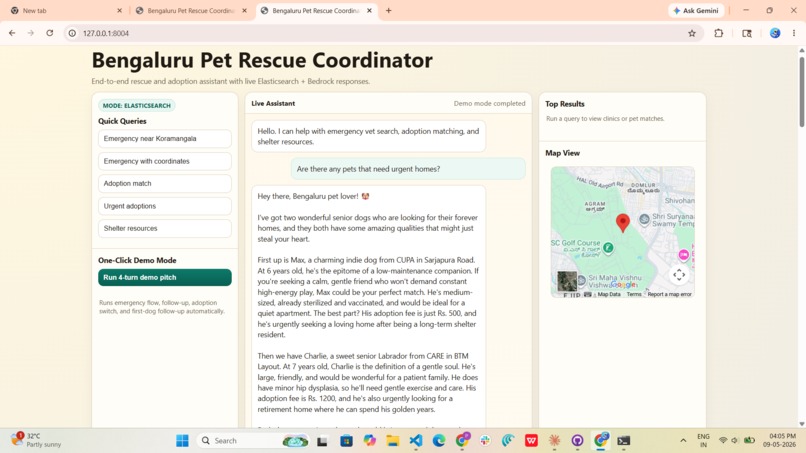This screenshot has width=806, height=453.
Task: Run the Shelter resources quick query
Action: point(164,228)
